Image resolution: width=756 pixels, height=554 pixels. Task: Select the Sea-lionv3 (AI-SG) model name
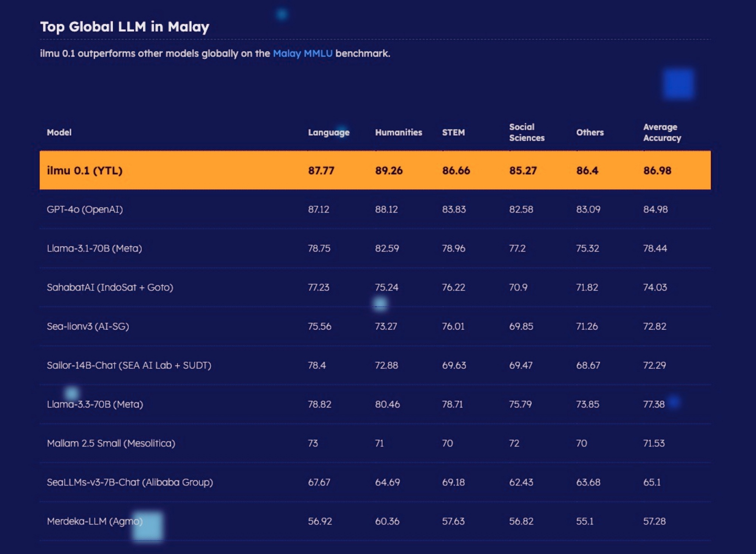[88, 326]
